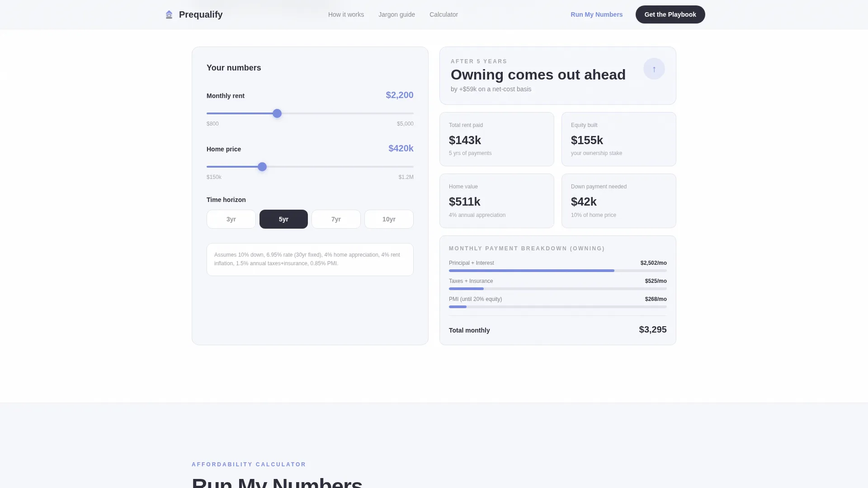Click the $525/mo amount
The height and width of the screenshot is (488, 868).
(656, 281)
